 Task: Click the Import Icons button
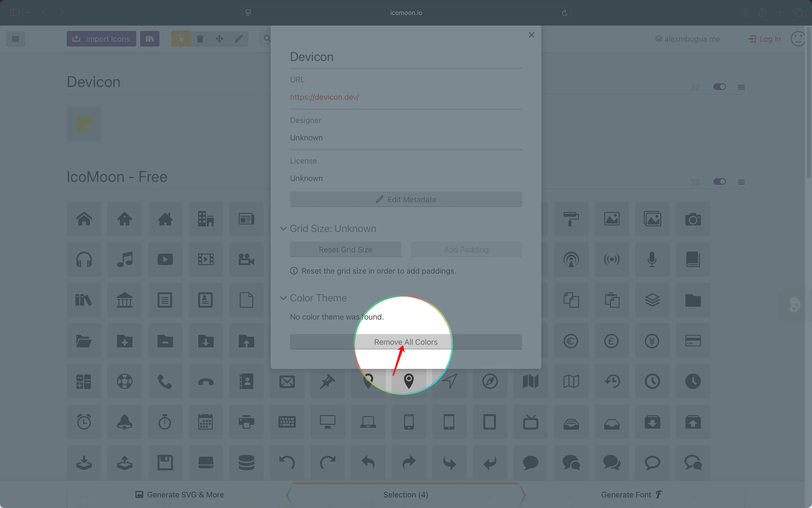[101, 39]
